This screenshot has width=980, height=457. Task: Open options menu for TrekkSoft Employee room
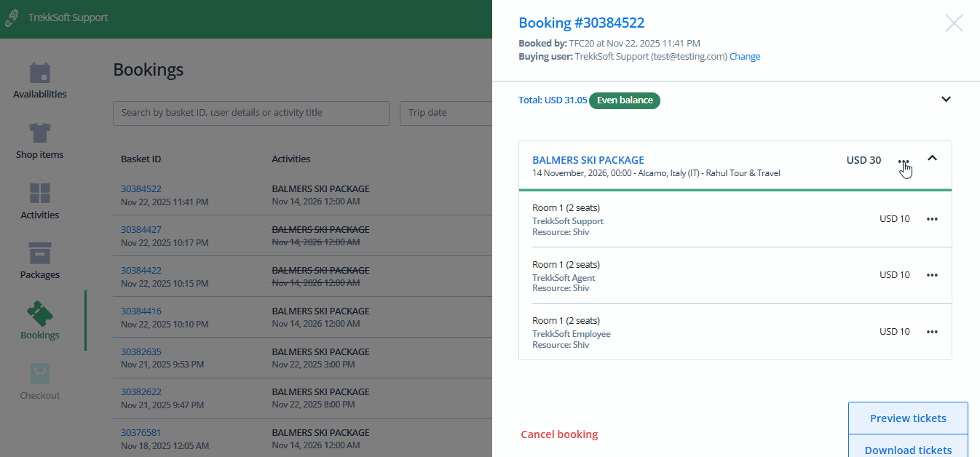(933, 331)
